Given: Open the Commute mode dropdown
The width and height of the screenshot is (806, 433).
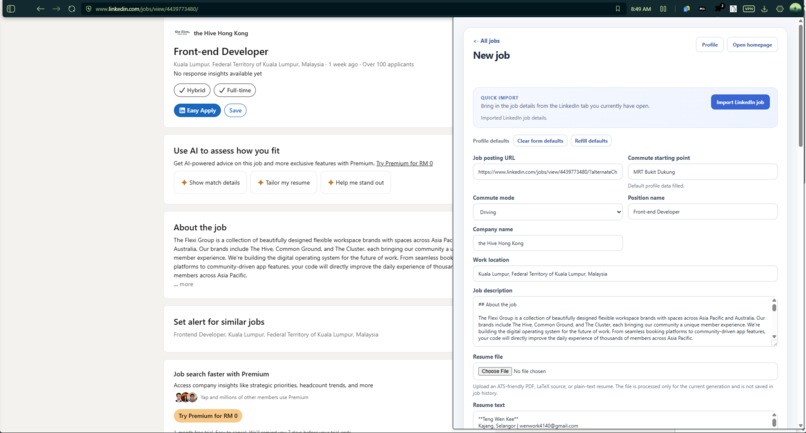Looking at the screenshot, I should [547, 212].
